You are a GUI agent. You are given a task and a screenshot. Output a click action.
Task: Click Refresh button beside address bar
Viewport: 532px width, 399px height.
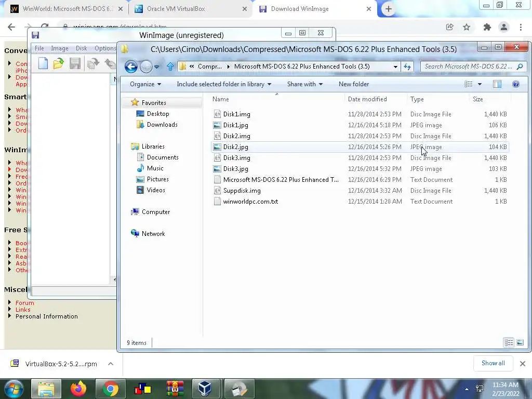tap(407, 66)
